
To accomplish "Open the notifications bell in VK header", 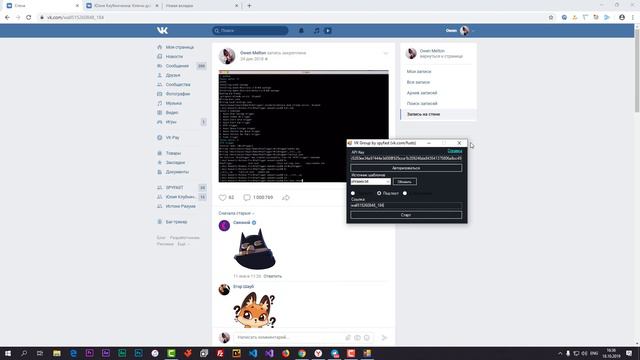I will [301, 31].
